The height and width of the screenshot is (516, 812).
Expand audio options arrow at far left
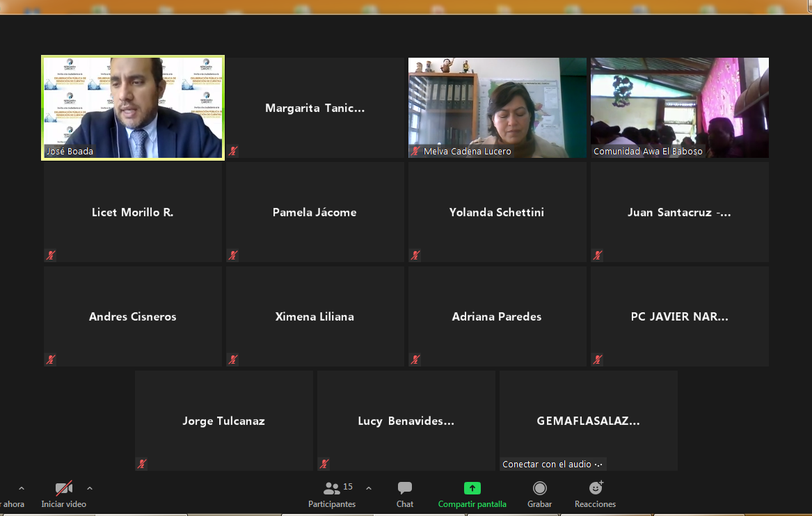(22, 488)
